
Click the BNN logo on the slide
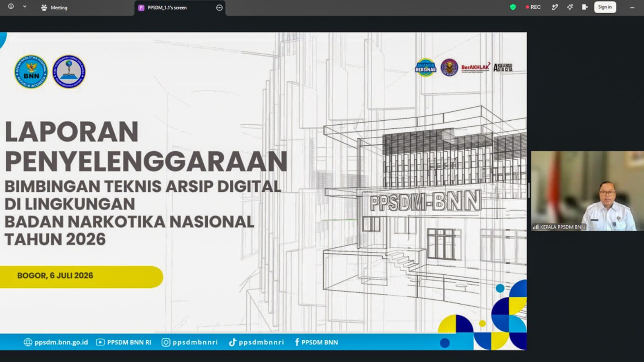(31, 72)
